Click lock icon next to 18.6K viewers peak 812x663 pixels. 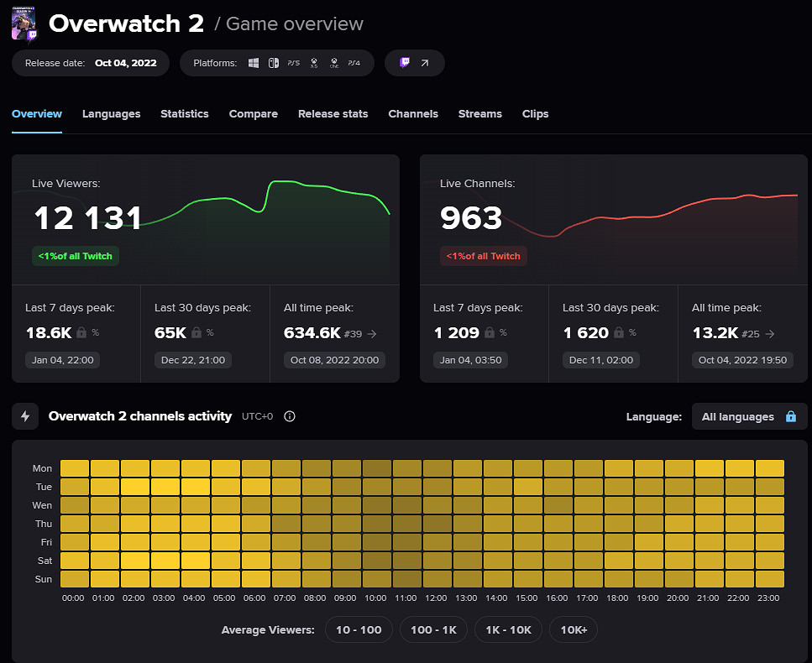[81, 333]
